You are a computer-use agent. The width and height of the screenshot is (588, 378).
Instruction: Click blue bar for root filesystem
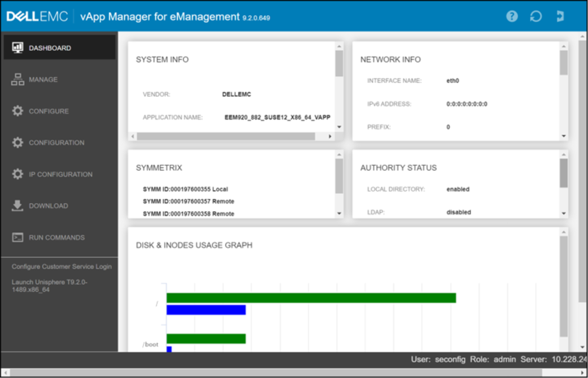[x=206, y=310]
